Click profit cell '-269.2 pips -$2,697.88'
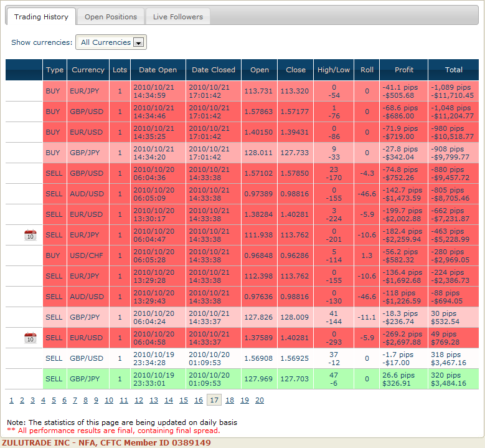485x448 pixels. coord(404,338)
